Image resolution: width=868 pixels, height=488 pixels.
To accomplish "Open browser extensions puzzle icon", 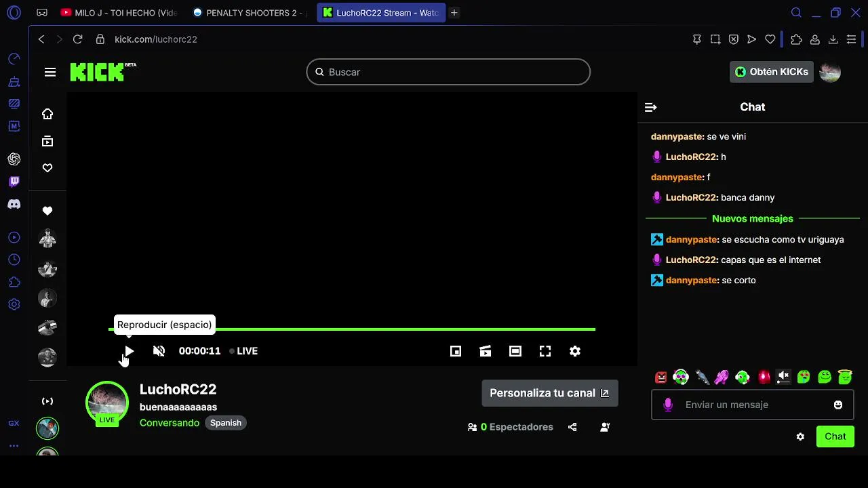I will (797, 39).
